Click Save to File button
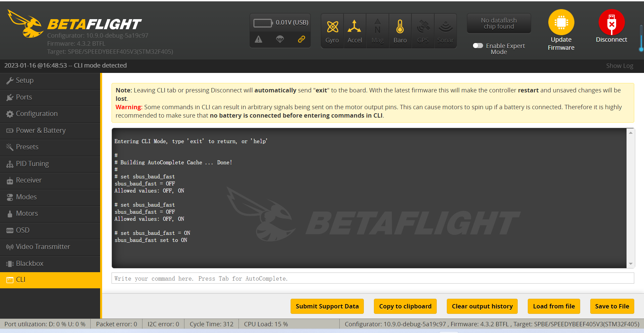Screen dimensions: 644x333 [612, 306]
